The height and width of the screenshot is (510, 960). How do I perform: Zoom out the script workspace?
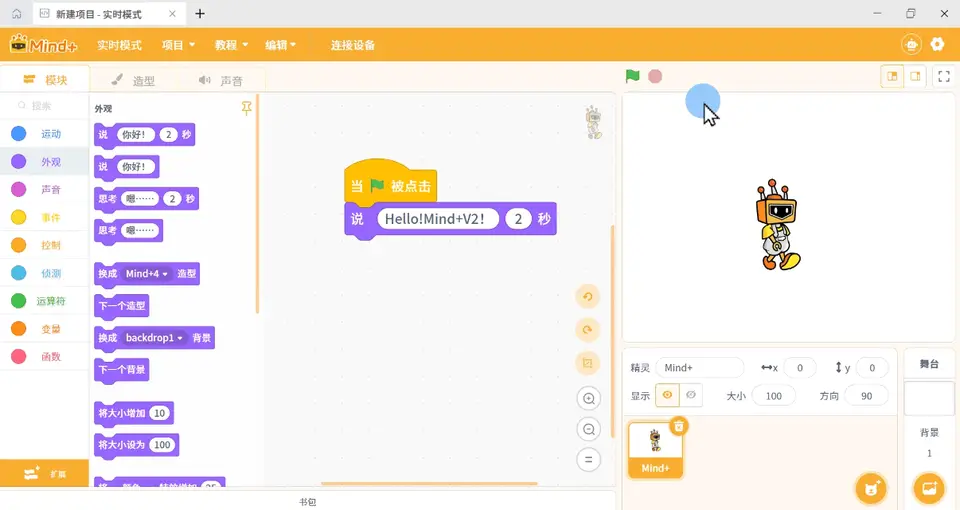point(588,429)
